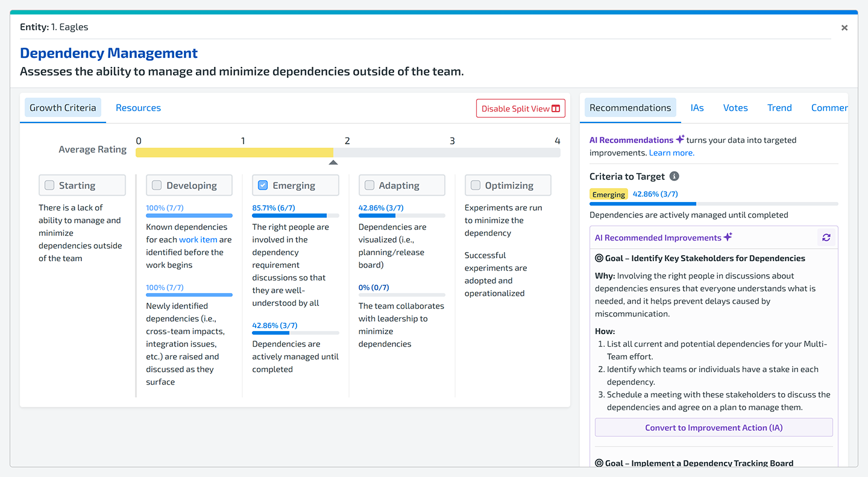Click the 42.86% (3/7) under Emerging column
This screenshot has height=477, width=868.
[x=275, y=326]
